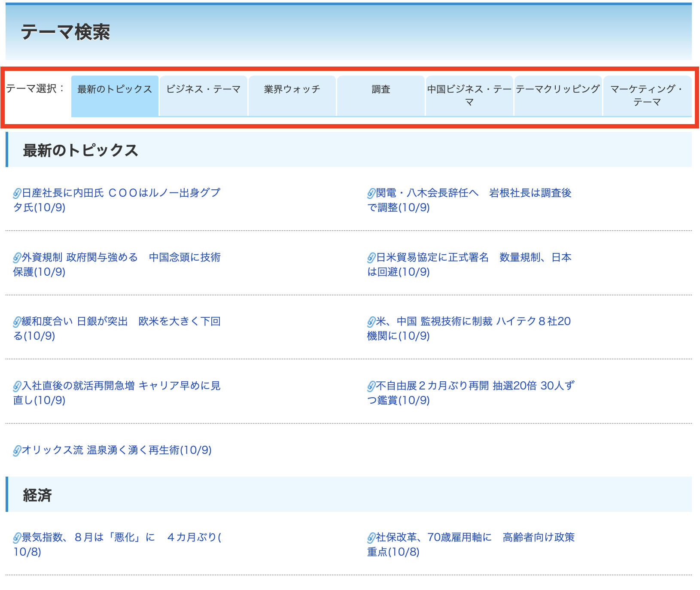700x590 pixels.
Task: Click clip icon beside 外資規制 政府関与強める
Action: coord(17,258)
